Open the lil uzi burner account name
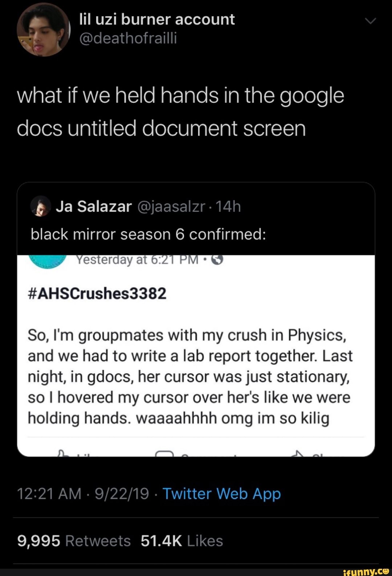Screen dimensions: 392x576 pos(157,20)
